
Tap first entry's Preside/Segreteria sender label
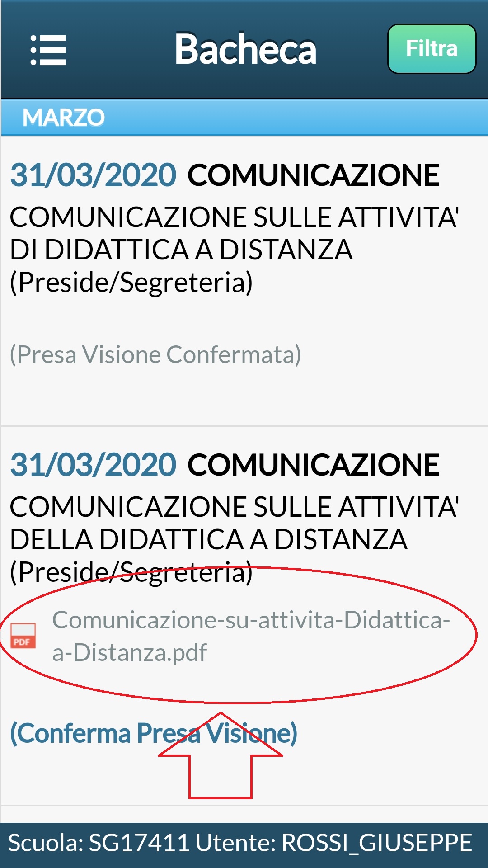pyautogui.click(x=131, y=283)
